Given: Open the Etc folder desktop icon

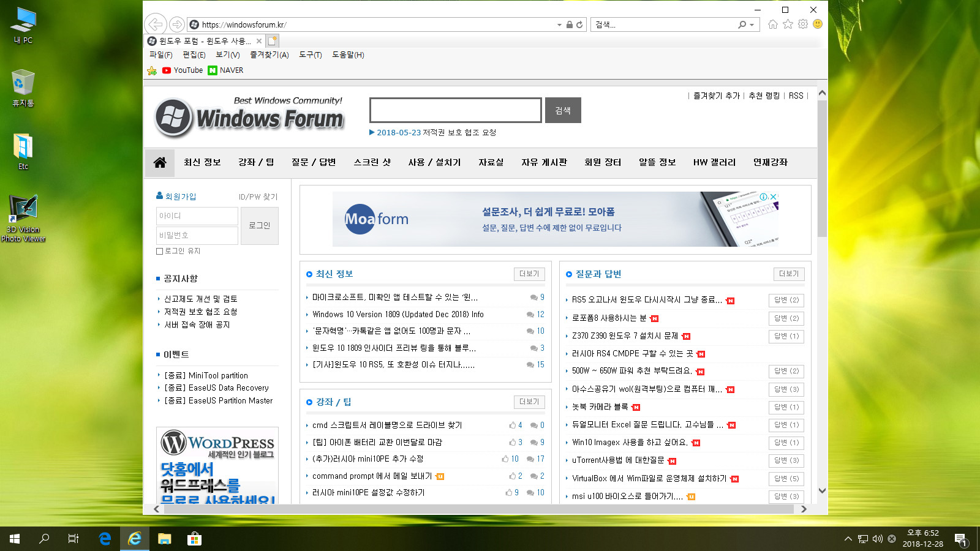Looking at the screenshot, I should tap(23, 151).
